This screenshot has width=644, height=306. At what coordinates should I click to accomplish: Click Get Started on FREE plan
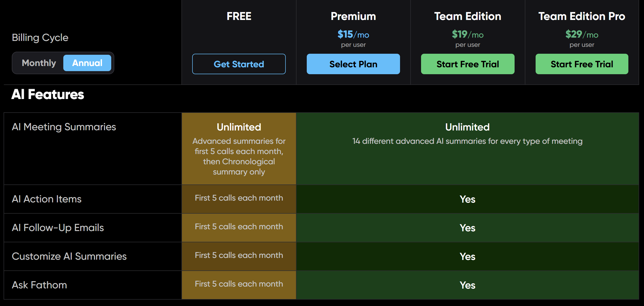239,64
